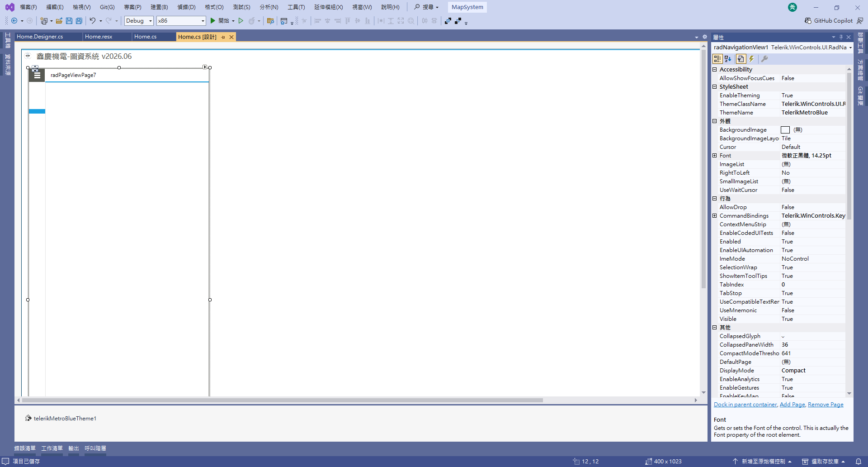Click the move handle of radNavigationView1
868x467 pixels.
(x=35, y=69)
